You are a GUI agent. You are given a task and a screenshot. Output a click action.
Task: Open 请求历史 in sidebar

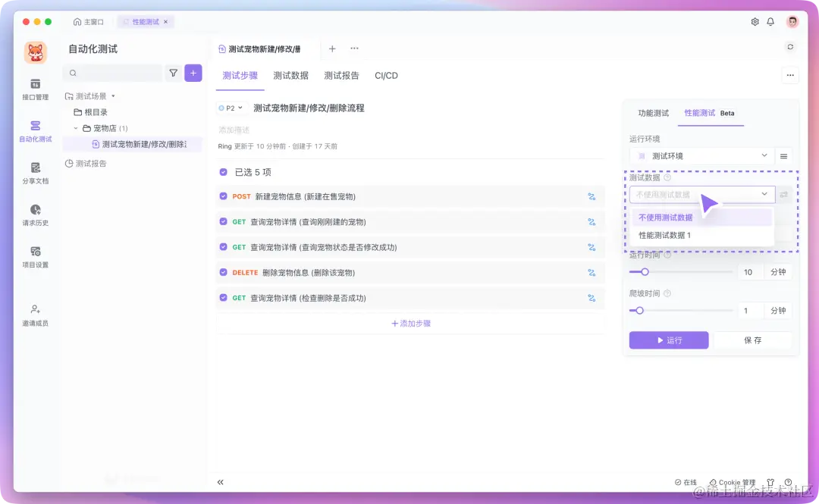coord(35,214)
